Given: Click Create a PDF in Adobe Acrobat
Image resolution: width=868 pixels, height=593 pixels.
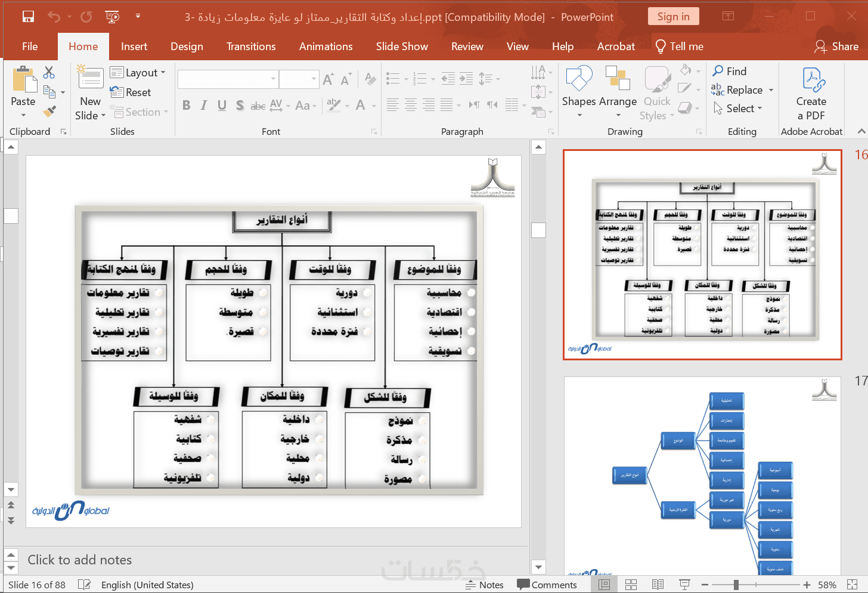Looking at the screenshot, I should 811,94.
